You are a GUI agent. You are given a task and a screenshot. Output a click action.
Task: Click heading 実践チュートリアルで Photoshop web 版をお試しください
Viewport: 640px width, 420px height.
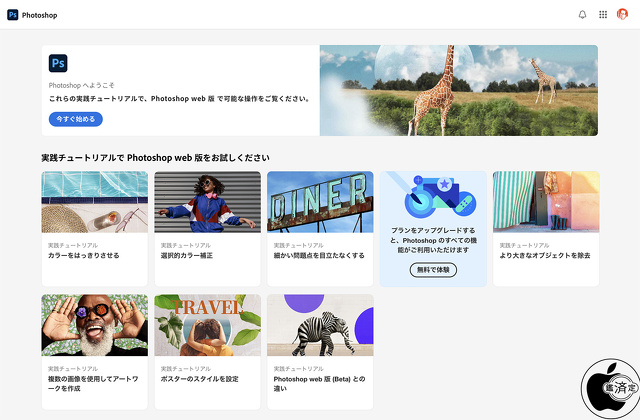coord(156,158)
